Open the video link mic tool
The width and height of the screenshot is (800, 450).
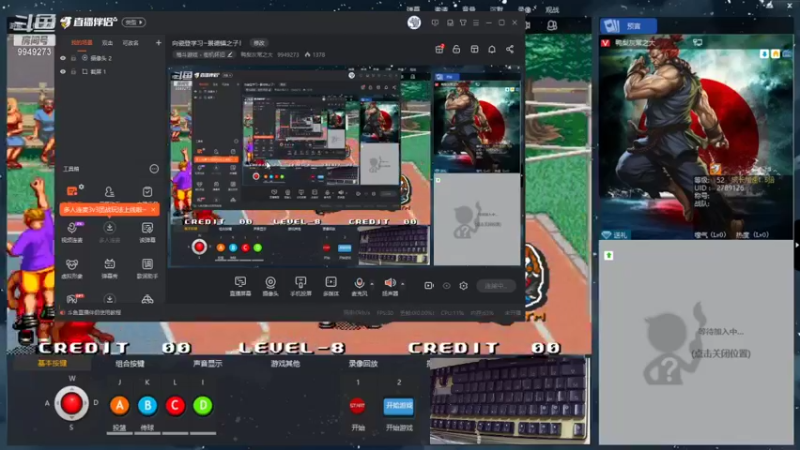coord(72,231)
